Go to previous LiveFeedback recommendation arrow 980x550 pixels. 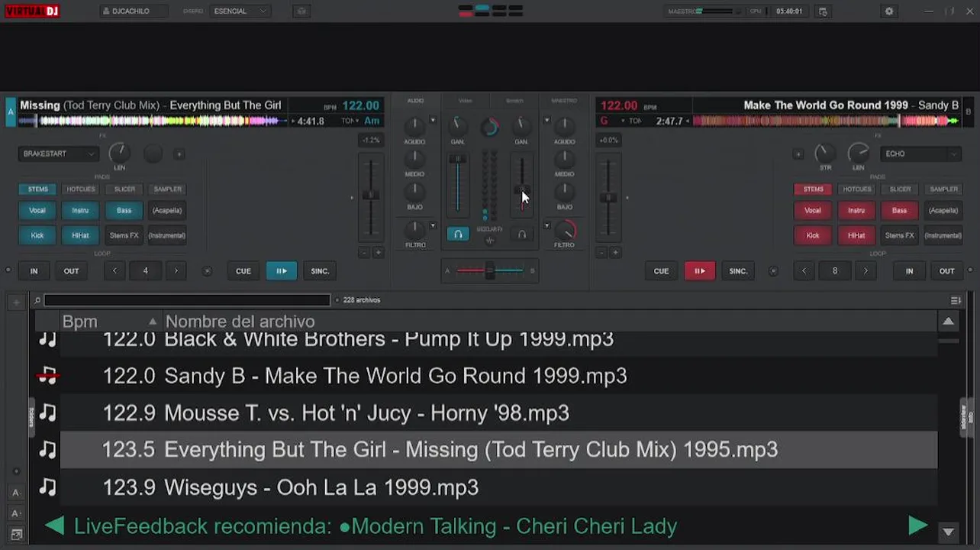[x=54, y=526]
